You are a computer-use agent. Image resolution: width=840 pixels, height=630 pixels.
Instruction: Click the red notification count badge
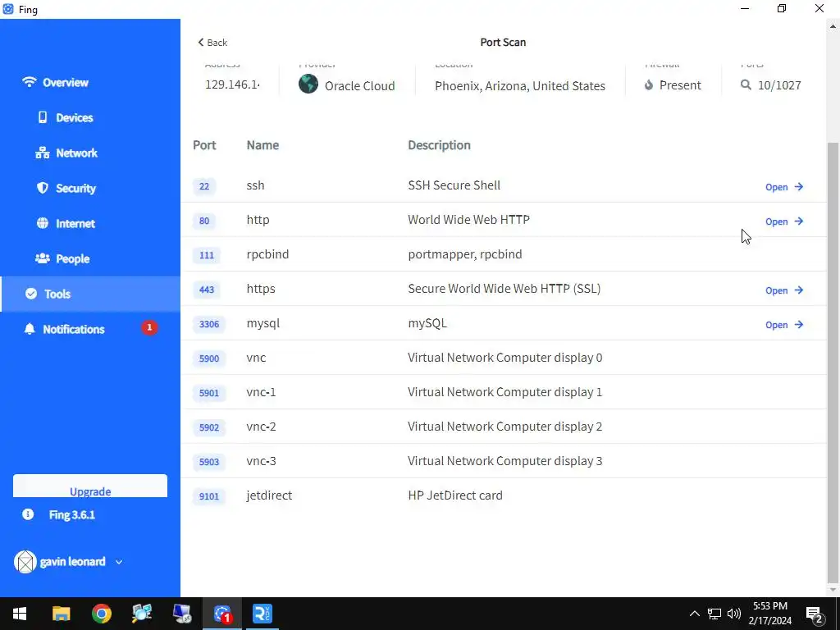[x=149, y=327]
